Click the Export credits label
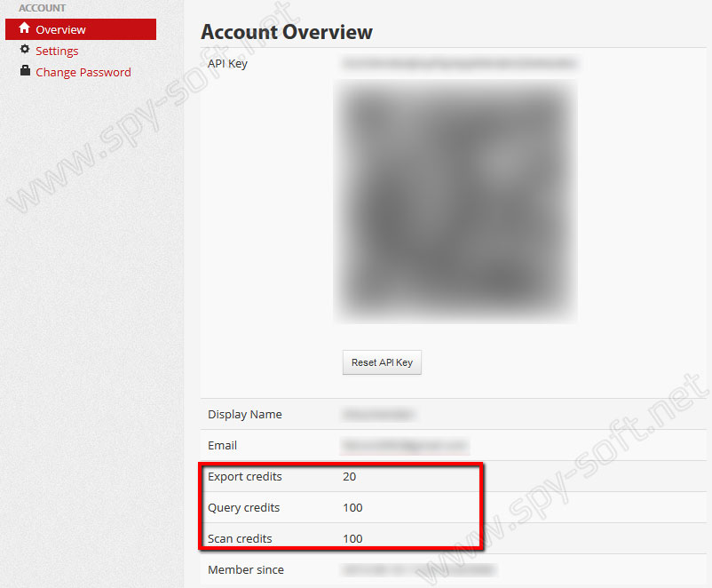 tap(245, 476)
